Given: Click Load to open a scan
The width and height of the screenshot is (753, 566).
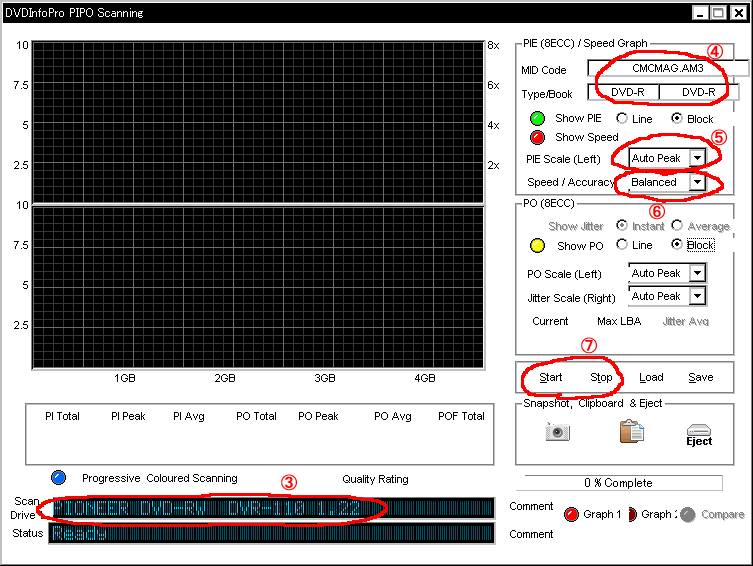Looking at the screenshot, I should (651, 377).
